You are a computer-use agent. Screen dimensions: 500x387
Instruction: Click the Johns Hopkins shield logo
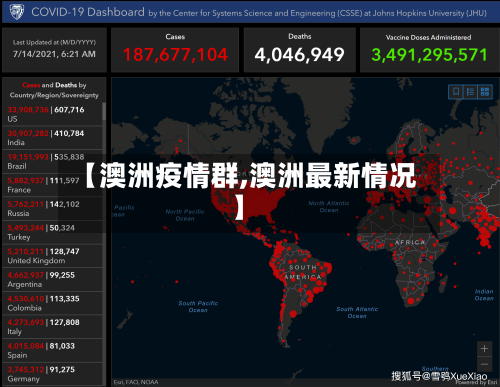tap(16, 12)
